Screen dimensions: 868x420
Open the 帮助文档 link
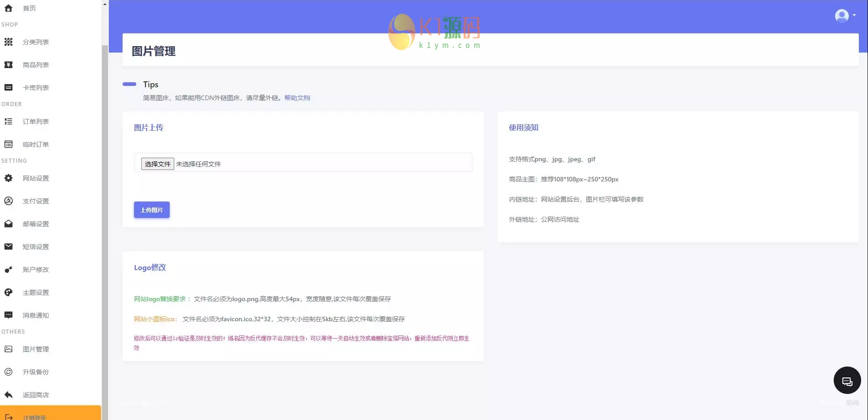click(x=297, y=98)
